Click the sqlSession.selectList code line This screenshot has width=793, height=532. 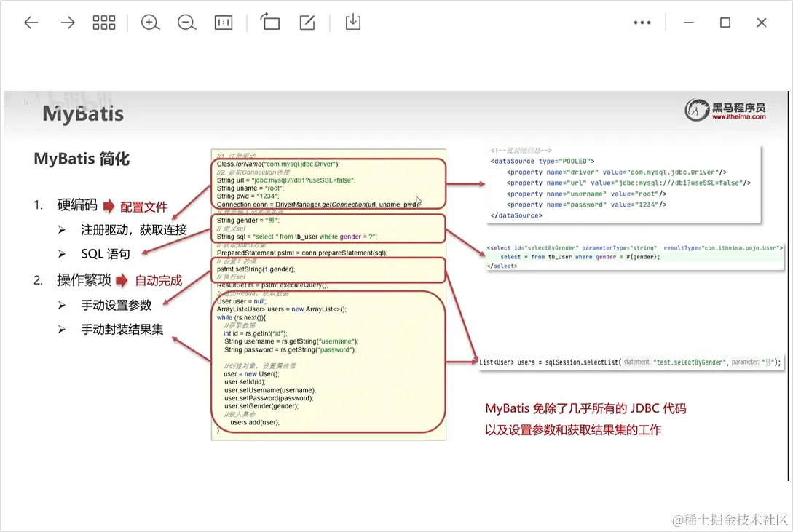click(x=630, y=362)
